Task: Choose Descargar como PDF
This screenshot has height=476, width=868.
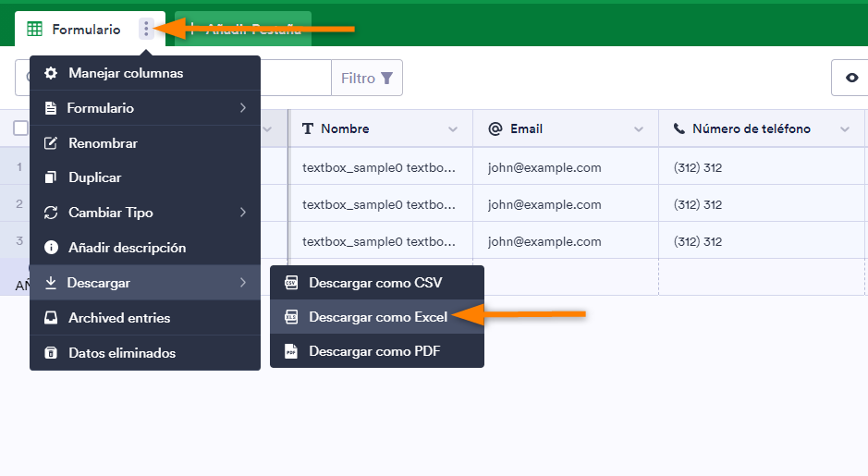Action: point(377,351)
